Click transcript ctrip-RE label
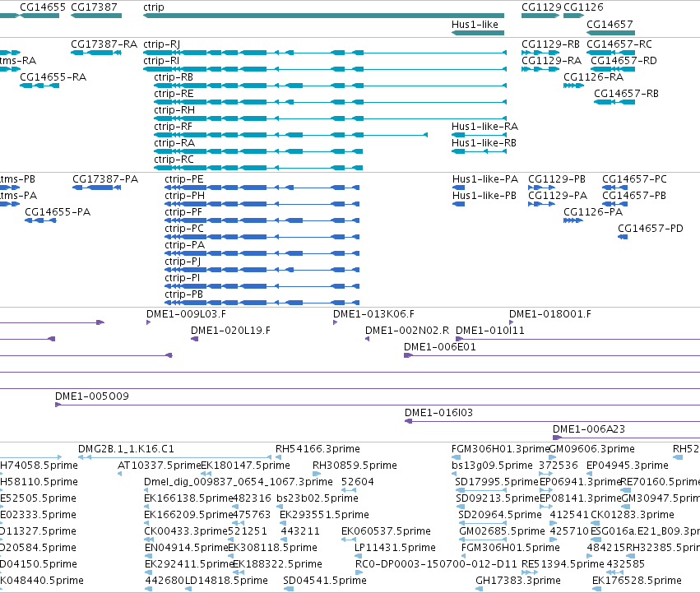Viewport: 700px width, 593px height. pyautogui.click(x=174, y=94)
